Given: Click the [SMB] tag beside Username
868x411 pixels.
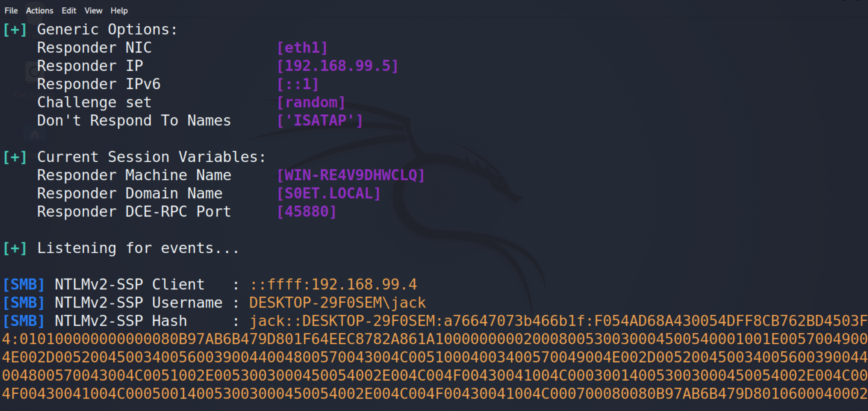Looking at the screenshot, I should 24,302.
